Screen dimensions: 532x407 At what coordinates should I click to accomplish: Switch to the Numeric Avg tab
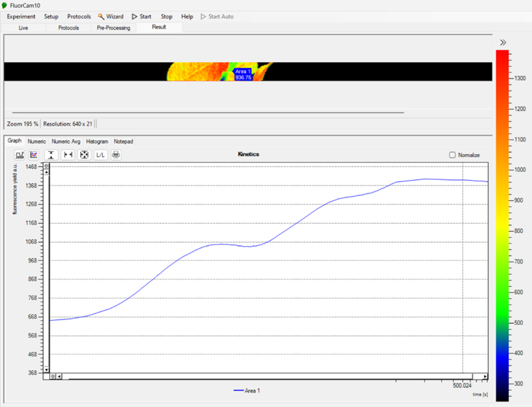pyautogui.click(x=66, y=141)
